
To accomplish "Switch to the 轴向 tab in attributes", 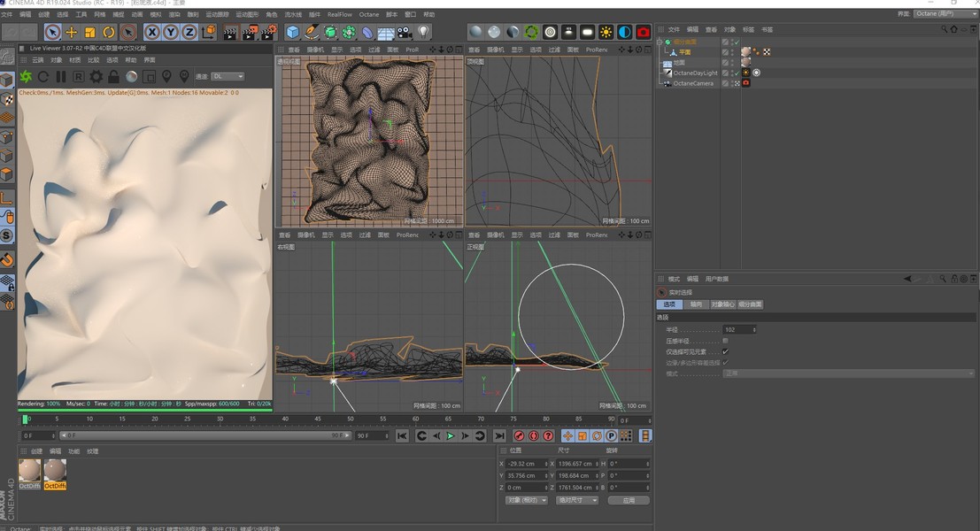I will click(696, 304).
